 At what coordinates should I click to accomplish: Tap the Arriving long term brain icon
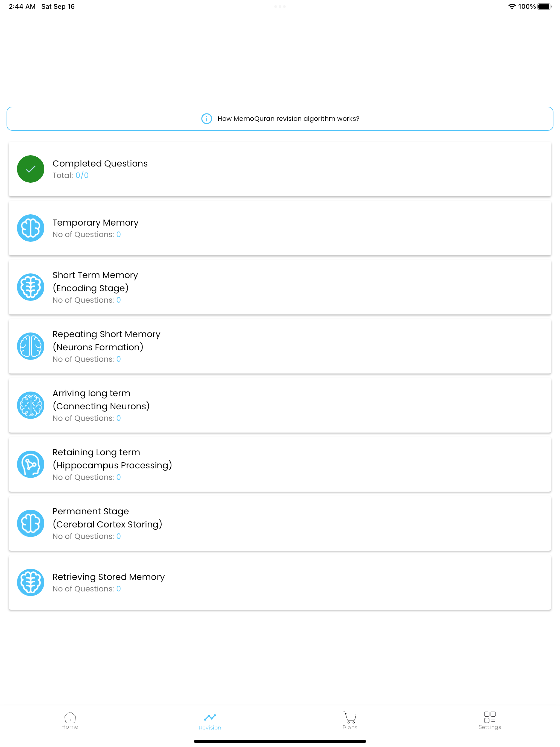(x=30, y=405)
